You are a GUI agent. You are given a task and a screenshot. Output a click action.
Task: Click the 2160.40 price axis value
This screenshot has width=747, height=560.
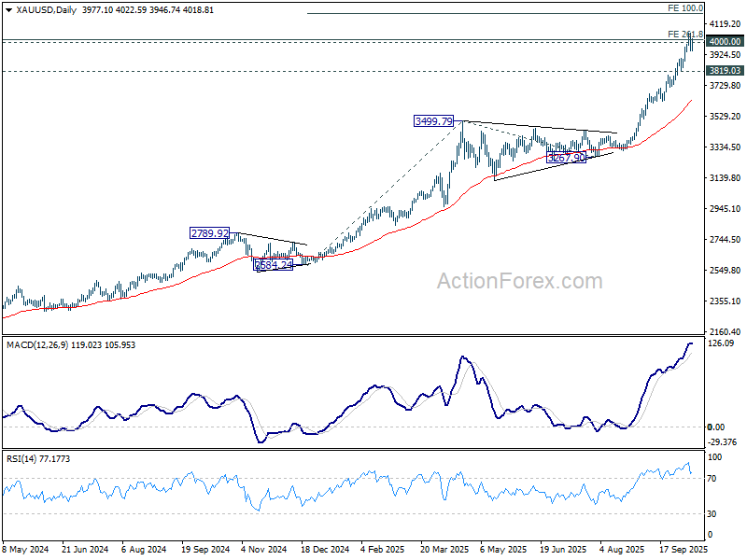725,332
